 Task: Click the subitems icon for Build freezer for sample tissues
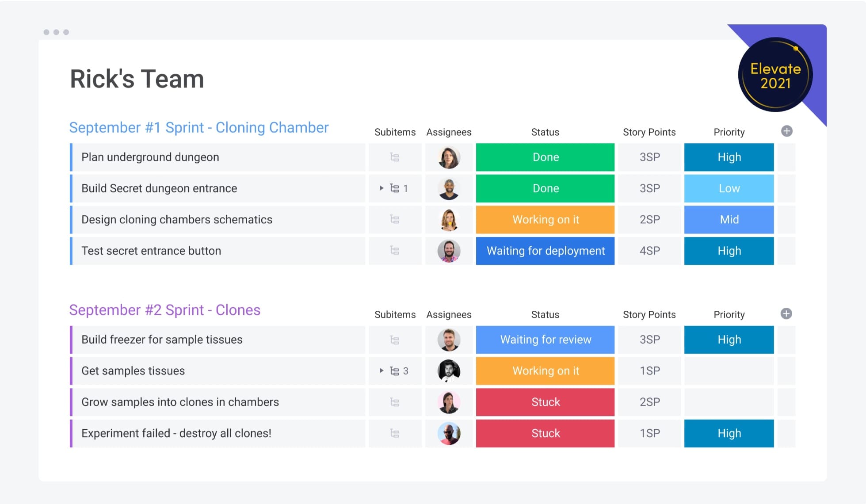pyautogui.click(x=395, y=340)
